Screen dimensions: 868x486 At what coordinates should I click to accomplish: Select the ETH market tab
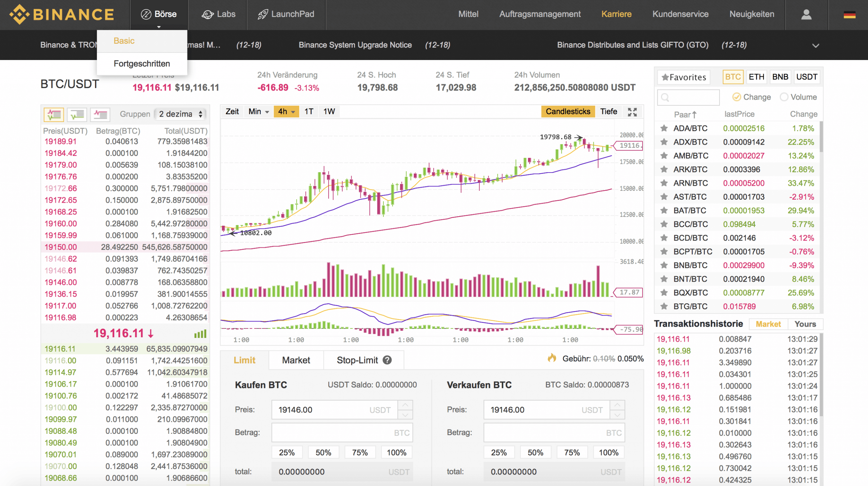[756, 77]
